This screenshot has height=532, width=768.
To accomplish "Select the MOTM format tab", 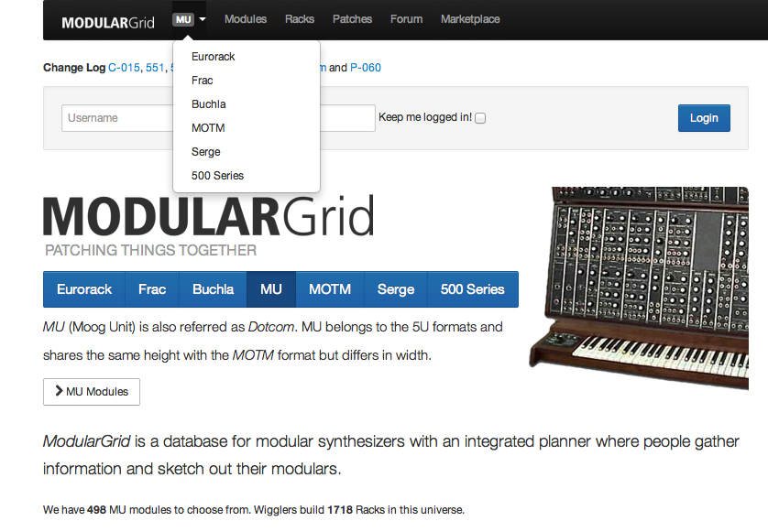I will [x=330, y=289].
